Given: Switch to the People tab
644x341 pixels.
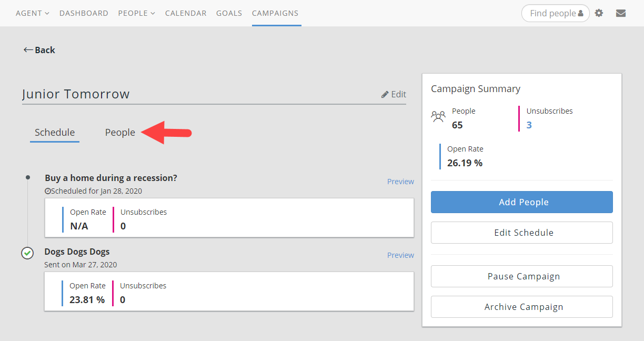Looking at the screenshot, I should pyautogui.click(x=120, y=133).
